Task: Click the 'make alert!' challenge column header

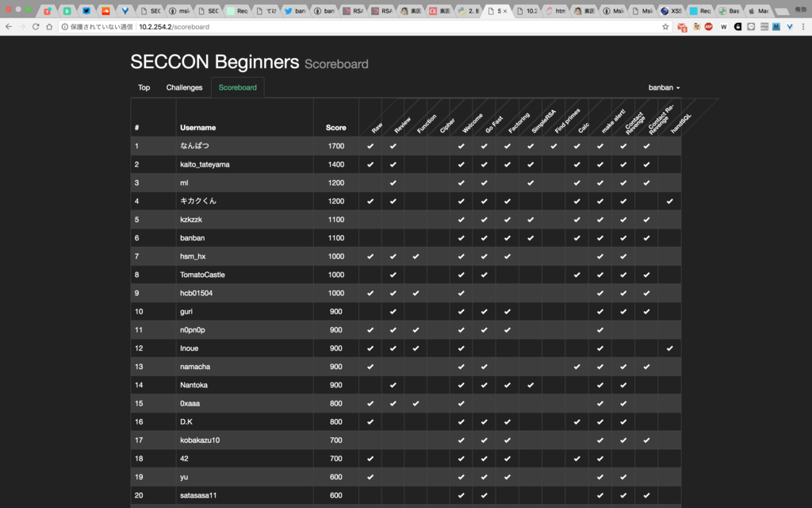Action: [x=613, y=121]
